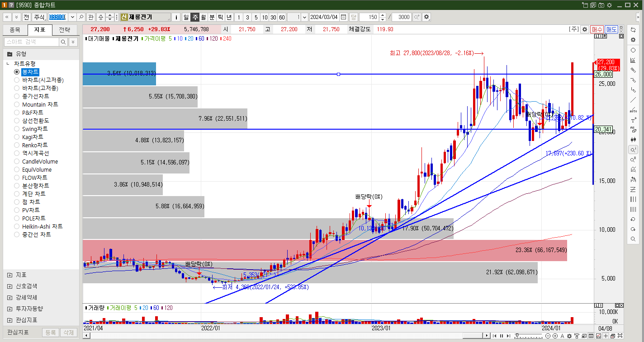The width and height of the screenshot is (644, 342).
Task: Zoom out chart with minus icon
Action: coord(548,336)
